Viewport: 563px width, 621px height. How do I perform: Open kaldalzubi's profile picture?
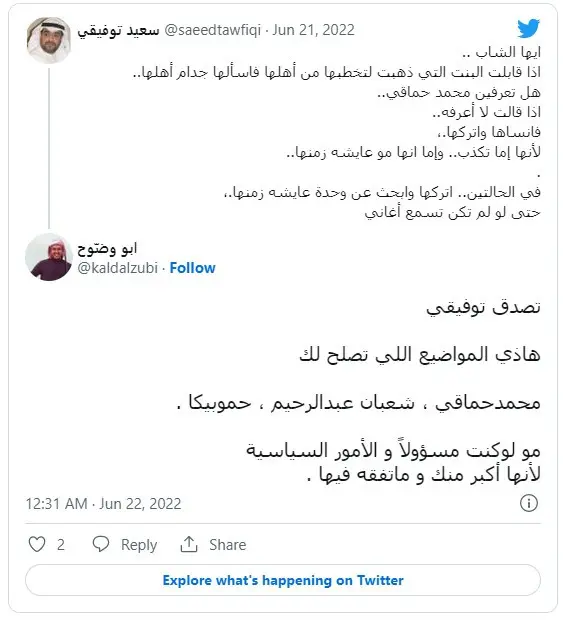pyautogui.click(x=49, y=257)
